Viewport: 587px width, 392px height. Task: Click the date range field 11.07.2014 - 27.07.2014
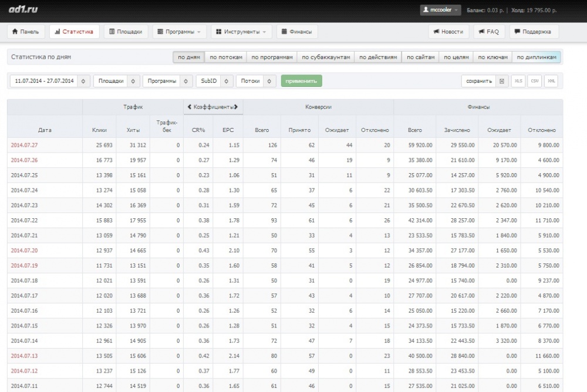(44, 81)
